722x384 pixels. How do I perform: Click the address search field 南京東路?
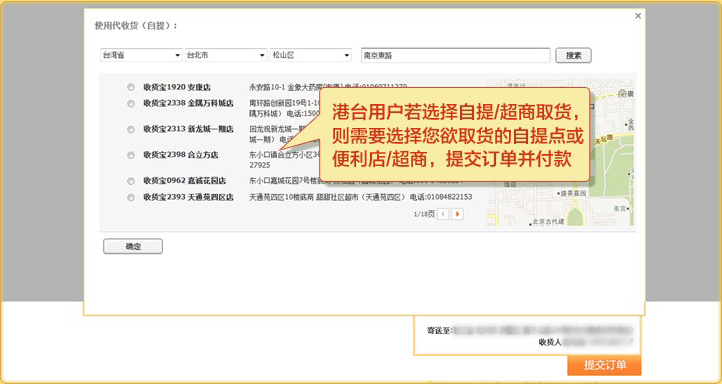[455, 55]
